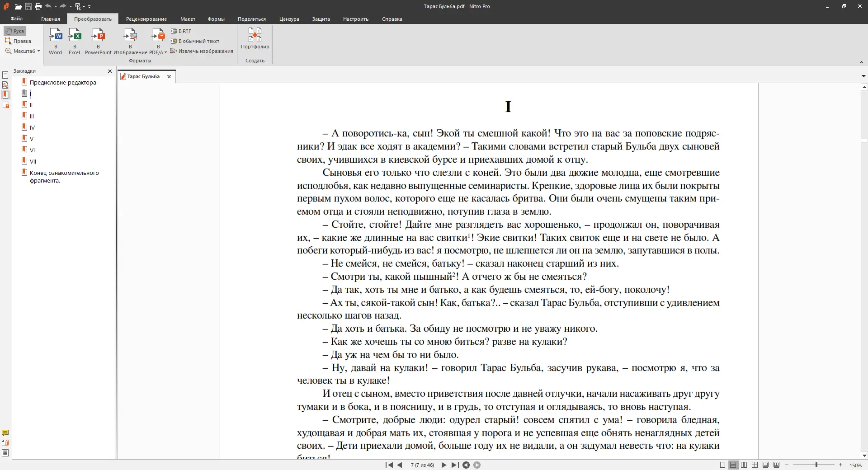The width and height of the screenshot is (868, 470).
Task: Convert using В обычный текст
Action: 195,41
